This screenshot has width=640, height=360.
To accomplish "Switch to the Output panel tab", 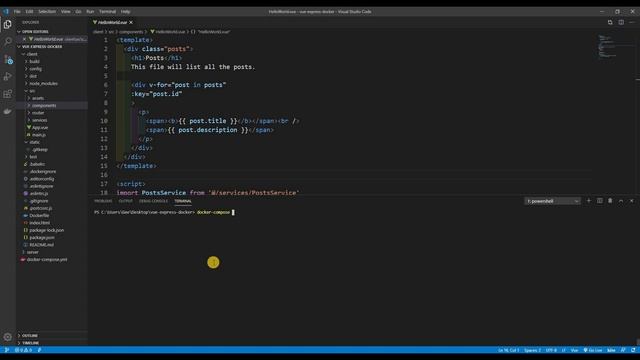I will 125,201.
